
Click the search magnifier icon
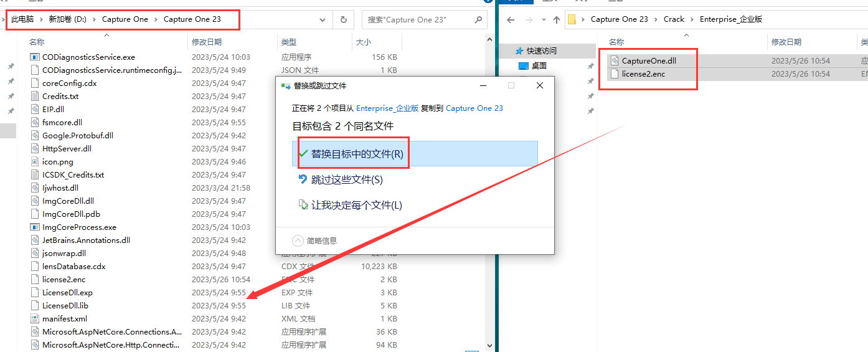point(478,20)
